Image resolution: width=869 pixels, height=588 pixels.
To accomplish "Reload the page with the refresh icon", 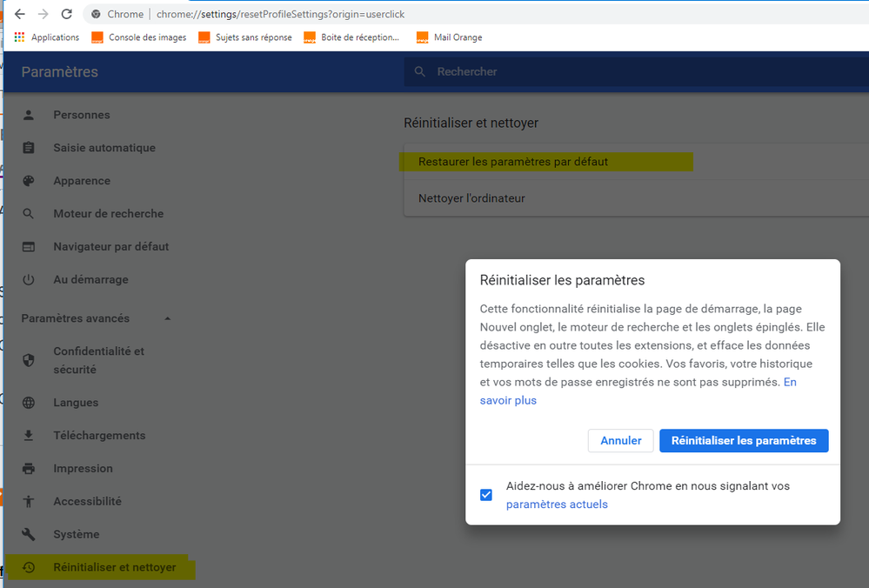I will (66, 14).
